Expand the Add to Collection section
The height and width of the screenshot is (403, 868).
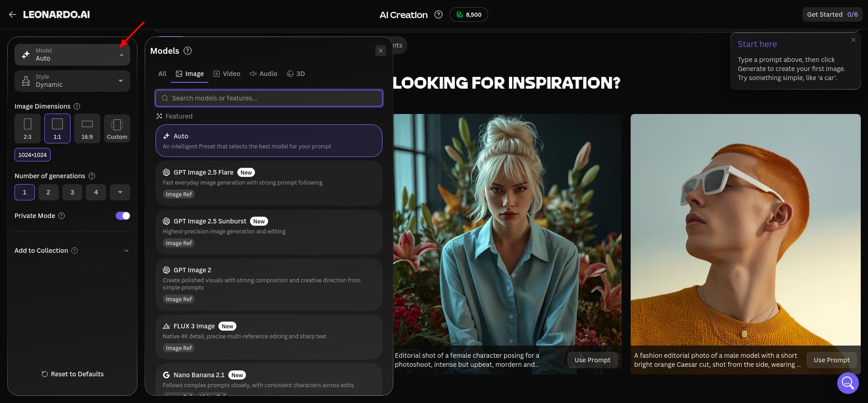coord(72,251)
